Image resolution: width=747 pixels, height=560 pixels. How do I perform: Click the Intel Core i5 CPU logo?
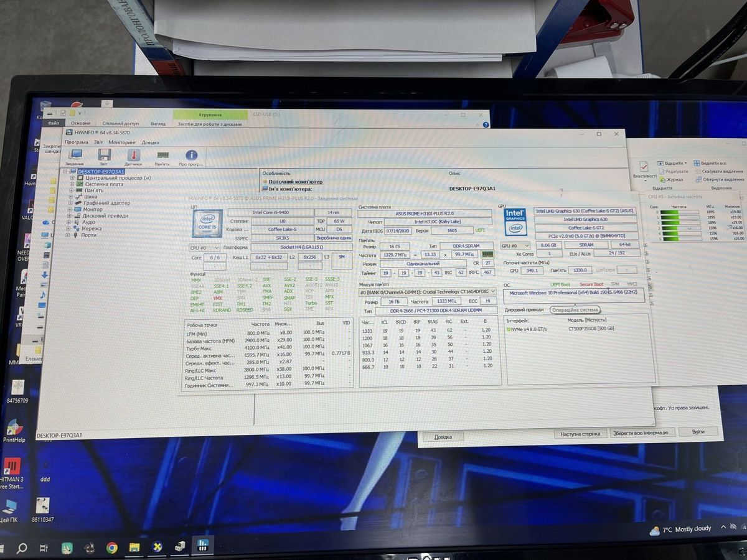[x=207, y=223]
